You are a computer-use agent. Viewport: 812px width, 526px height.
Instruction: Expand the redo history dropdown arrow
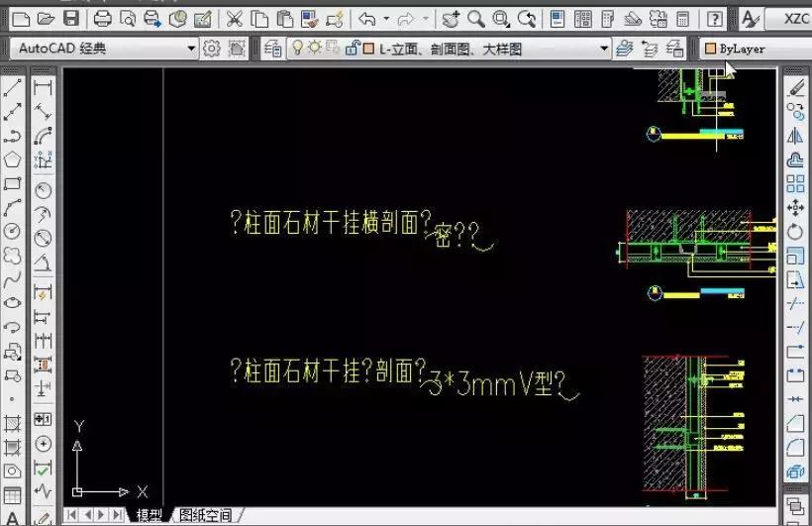pos(426,20)
